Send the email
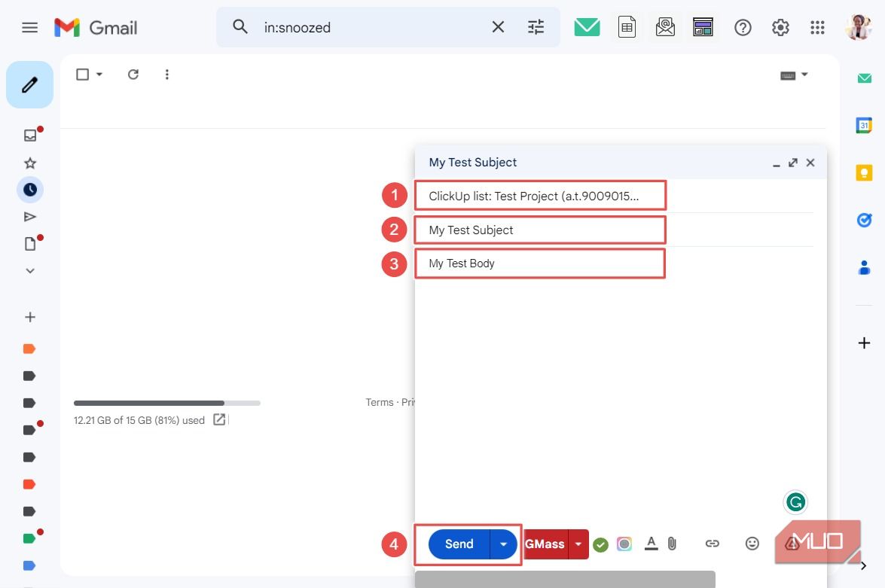The image size is (885, 588). pyautogui.click(x=459, y=544)
